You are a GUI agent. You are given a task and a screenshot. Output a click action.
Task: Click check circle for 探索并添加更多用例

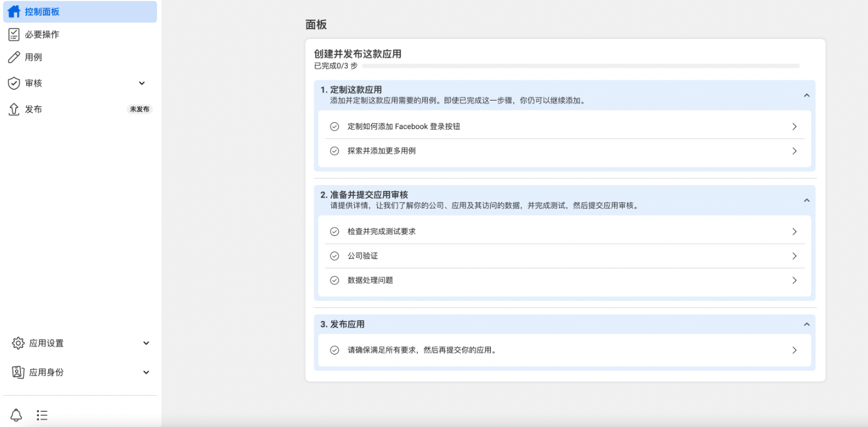[334, 151]
